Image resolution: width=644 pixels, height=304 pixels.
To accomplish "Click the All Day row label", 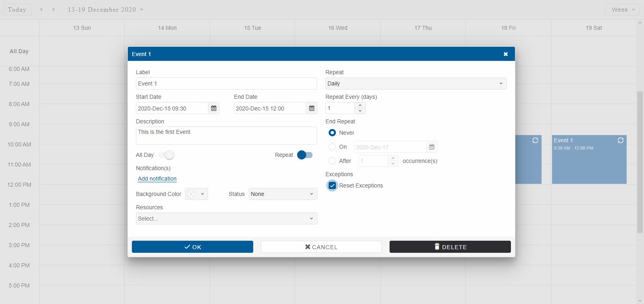I will tap(19, 51).
